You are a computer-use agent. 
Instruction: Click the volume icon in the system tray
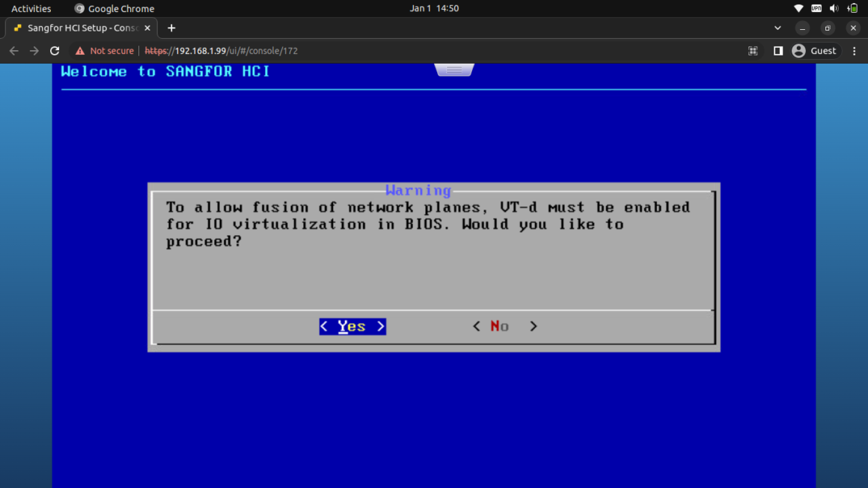833,8
